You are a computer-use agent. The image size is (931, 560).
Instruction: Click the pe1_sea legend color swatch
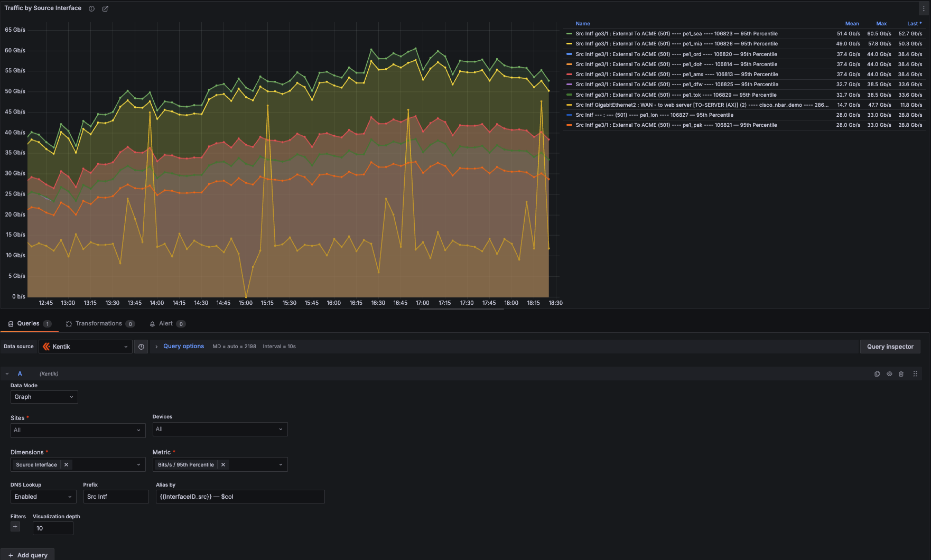pos(569,34)
